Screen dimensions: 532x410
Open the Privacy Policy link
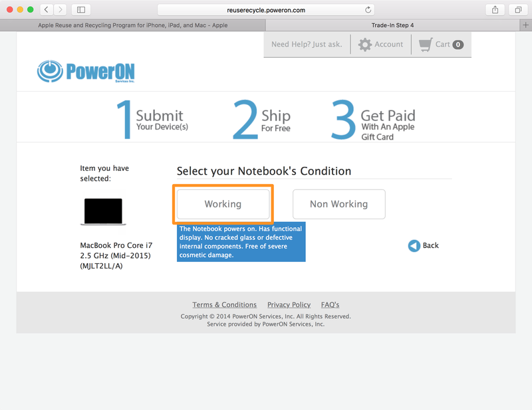pos(289,304)
